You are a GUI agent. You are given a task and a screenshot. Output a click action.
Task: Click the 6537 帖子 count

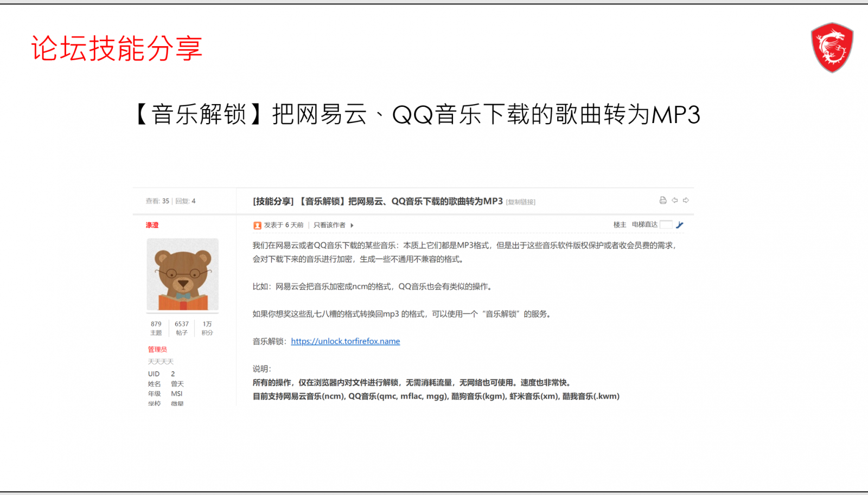click(x=182, y=328)
